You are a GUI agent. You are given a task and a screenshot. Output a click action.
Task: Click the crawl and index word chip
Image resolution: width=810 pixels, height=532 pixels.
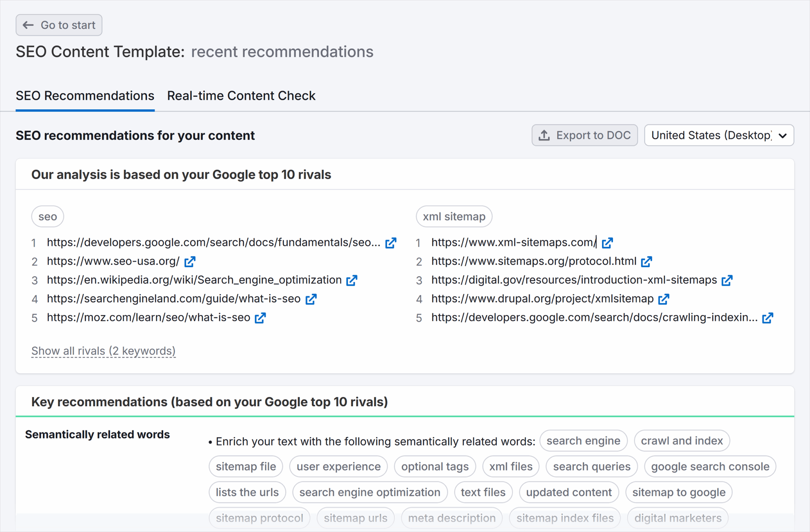(682, 441)
